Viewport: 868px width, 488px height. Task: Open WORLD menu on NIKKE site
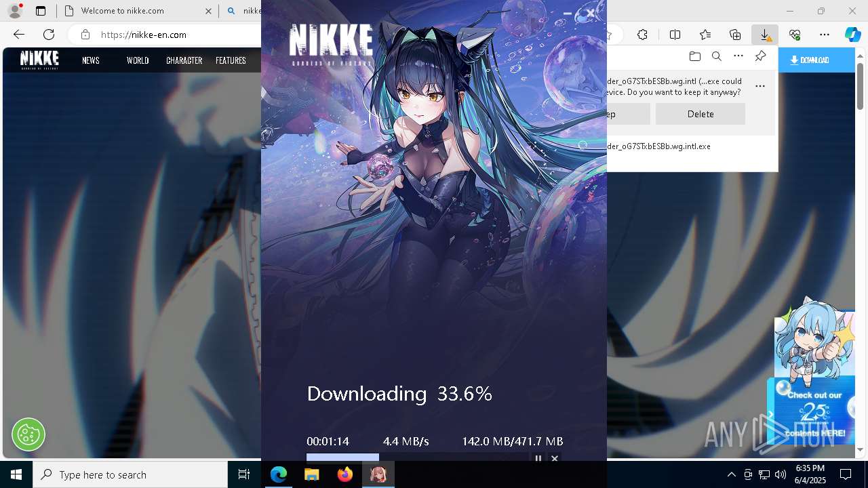point(138,60)
